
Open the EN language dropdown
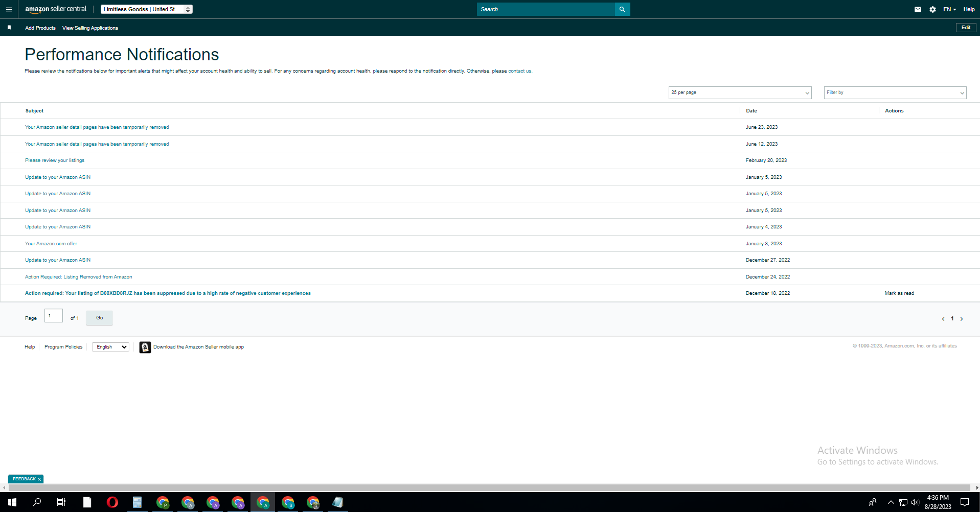point(949,9)
